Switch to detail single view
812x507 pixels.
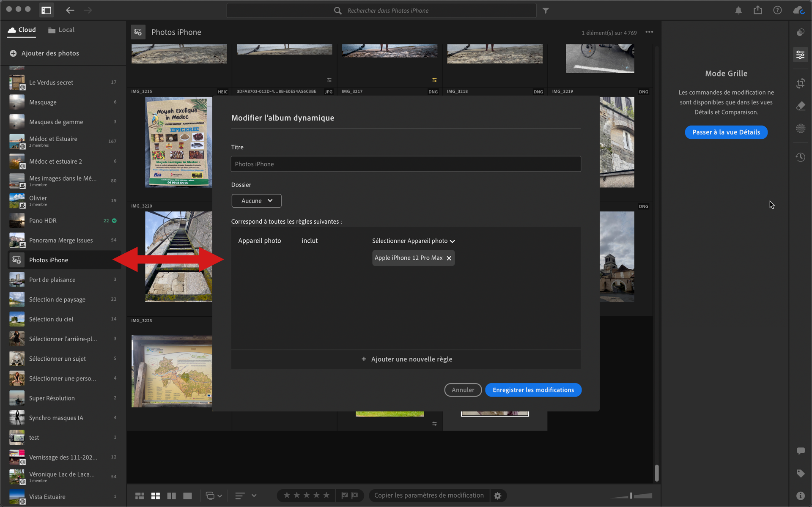[187, 496]
